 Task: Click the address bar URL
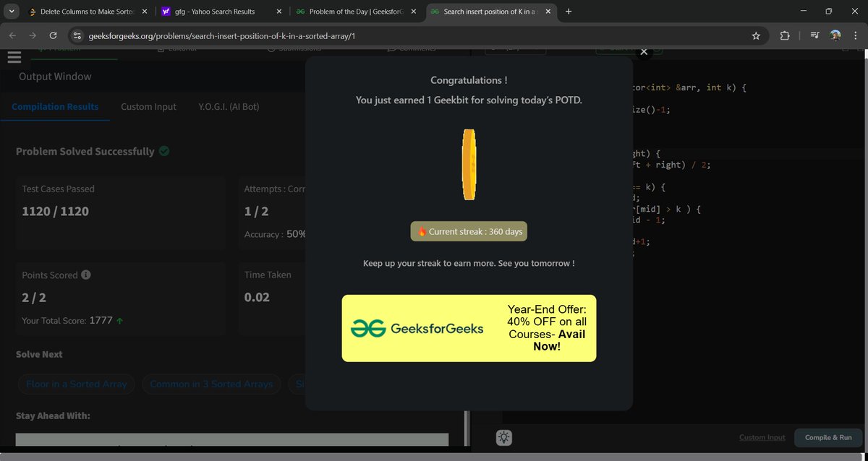click(x=221, y=36)
